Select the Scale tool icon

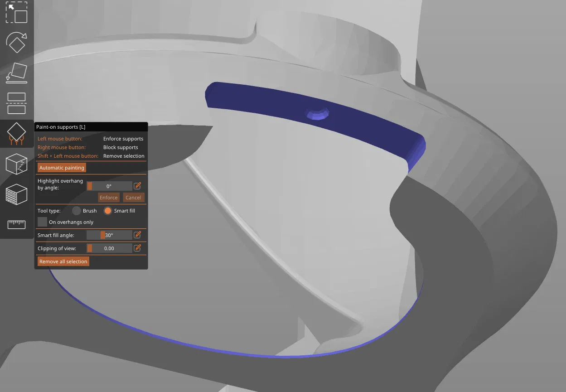coord(17,13)
